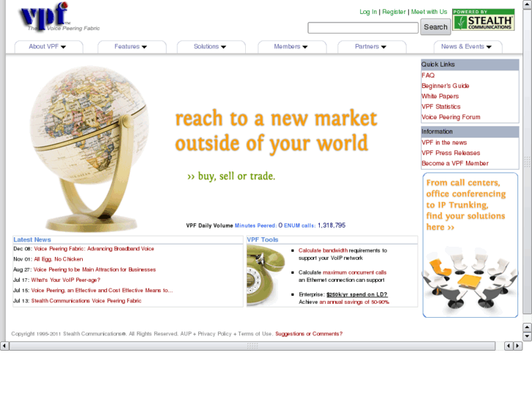Click the VPF Voice Peering Fabric logo
532x399 pixels.
[59, 17]
